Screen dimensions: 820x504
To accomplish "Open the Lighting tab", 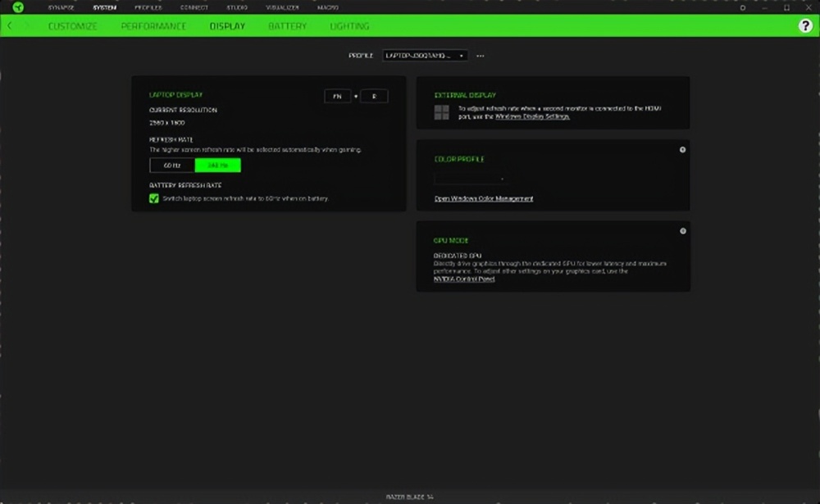I will tap(349, 26).
